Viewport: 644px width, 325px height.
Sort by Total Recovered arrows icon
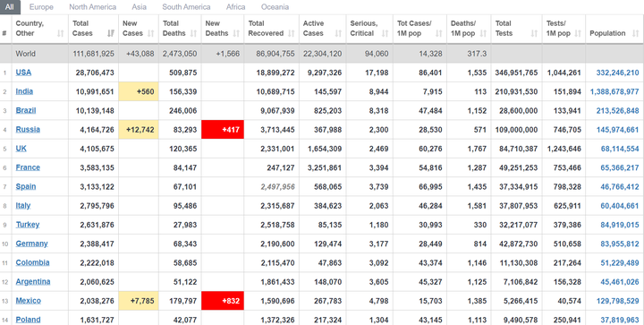point(292,33)
